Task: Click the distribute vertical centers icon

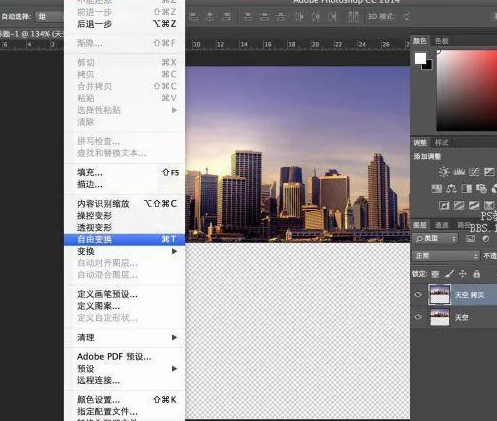Action: click(x=264, y=16)
